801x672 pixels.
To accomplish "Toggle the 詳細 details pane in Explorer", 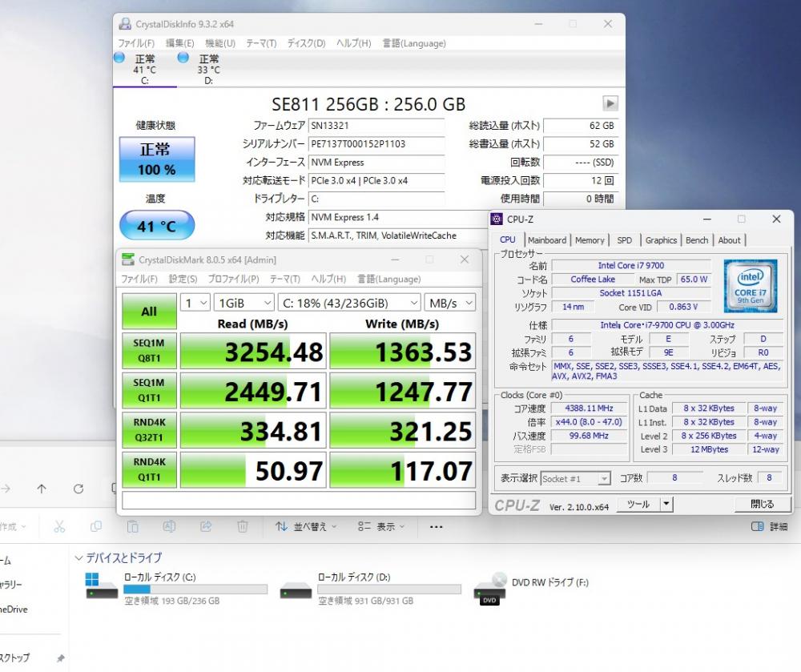I will point(769,526).
